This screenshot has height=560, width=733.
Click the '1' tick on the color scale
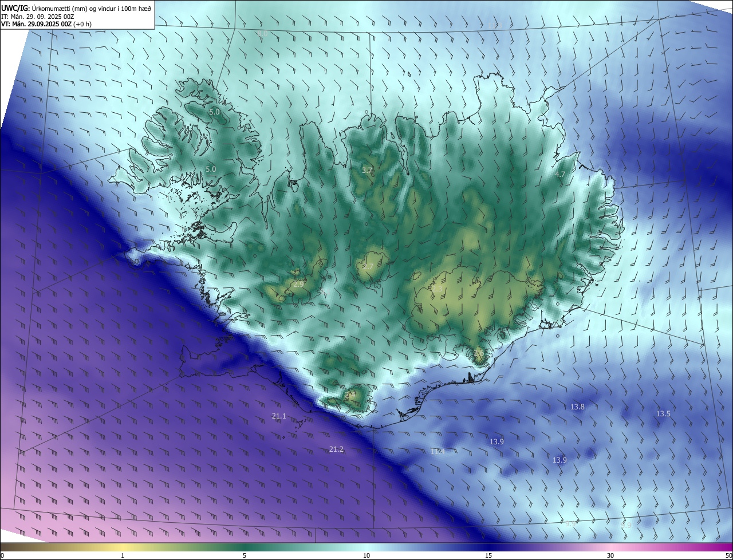coord(123,555)
